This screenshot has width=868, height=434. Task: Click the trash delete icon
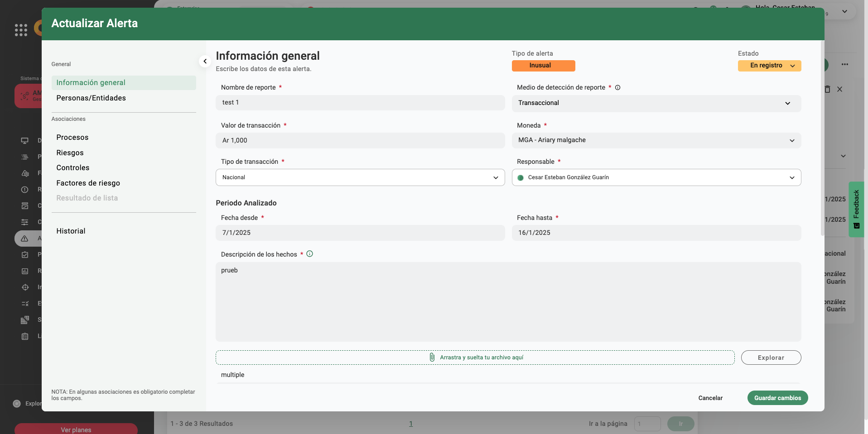827,89
